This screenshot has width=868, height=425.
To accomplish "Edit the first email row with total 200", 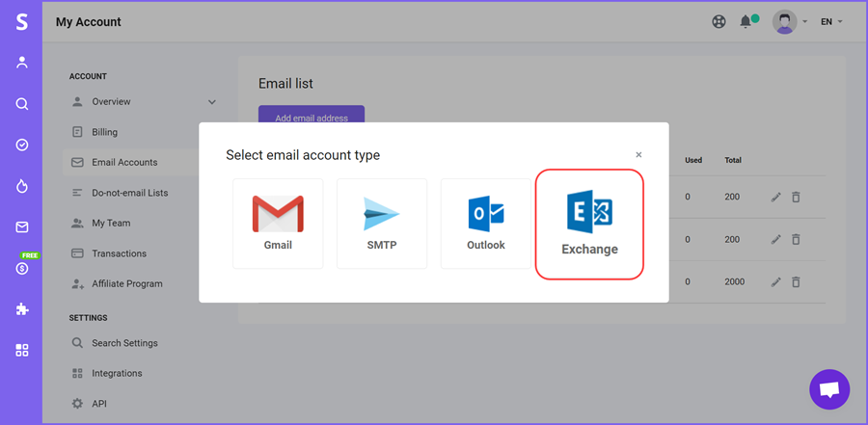I will [x=776, y=197].
